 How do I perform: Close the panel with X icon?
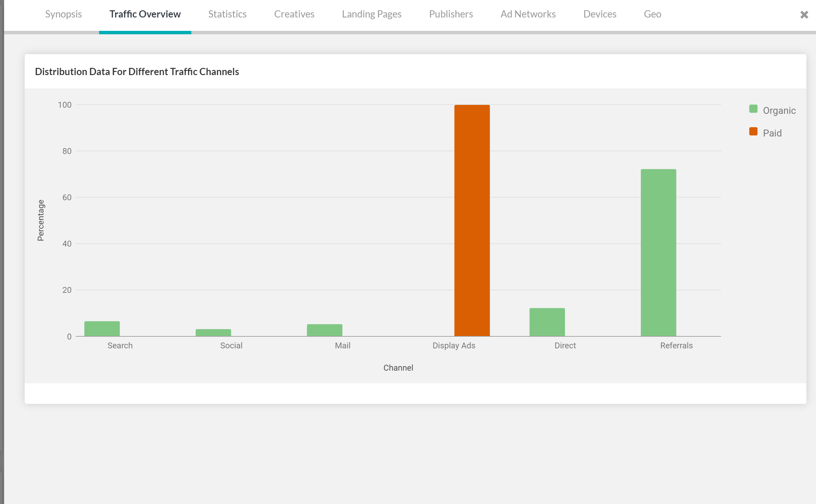(x=804, y=15)
